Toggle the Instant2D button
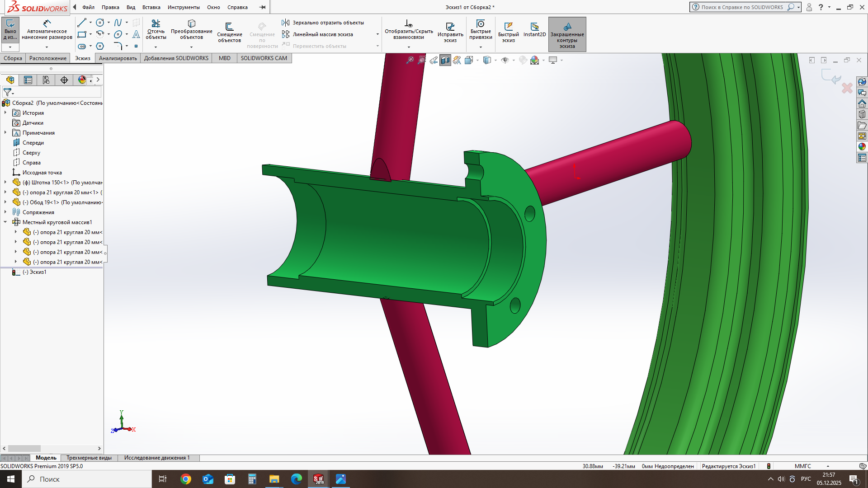Screen dimensions: 868x488 [x=534, y=27]
